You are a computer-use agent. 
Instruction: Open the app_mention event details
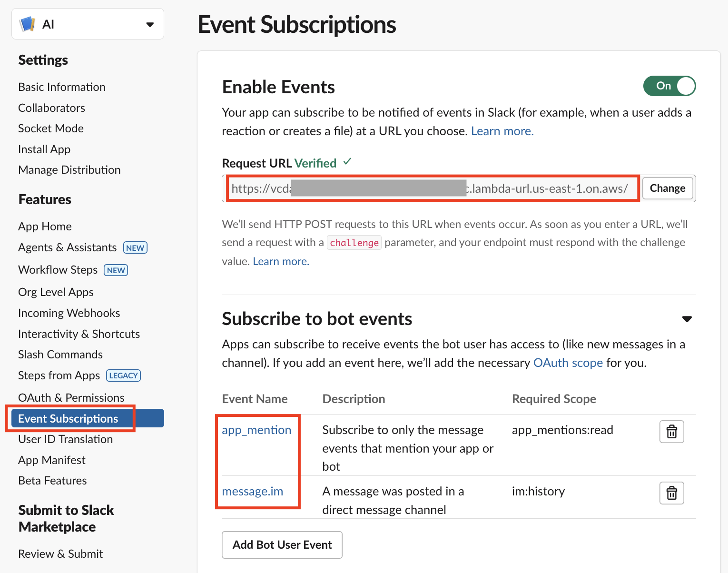pyautogui.click(x=256, y=430)
